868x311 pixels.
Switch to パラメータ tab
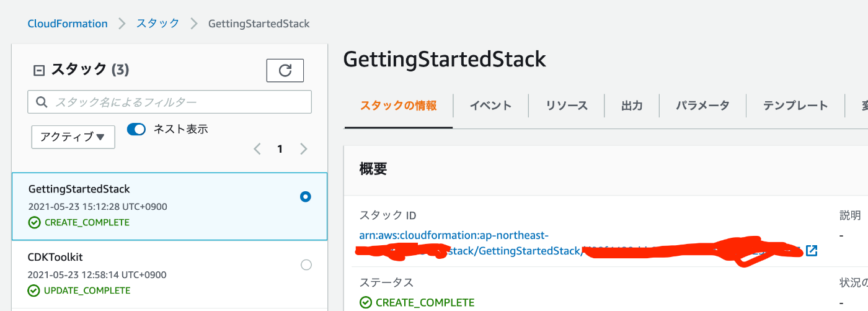click(702, 106)
